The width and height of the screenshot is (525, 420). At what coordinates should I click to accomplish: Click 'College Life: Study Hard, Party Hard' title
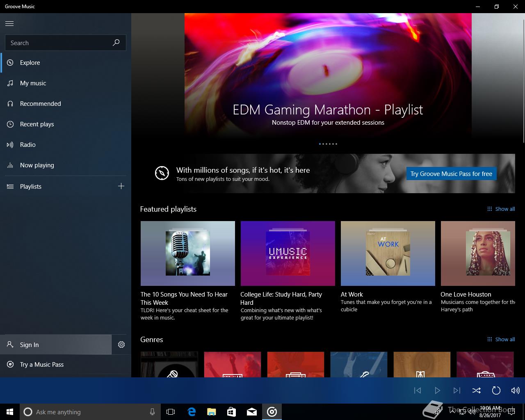tap(281, 299)
